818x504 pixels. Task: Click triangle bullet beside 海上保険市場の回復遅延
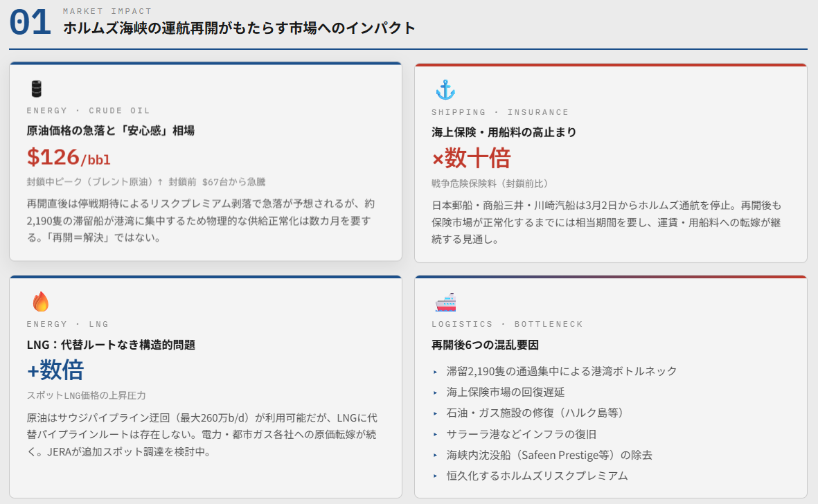tap(435, 393)
